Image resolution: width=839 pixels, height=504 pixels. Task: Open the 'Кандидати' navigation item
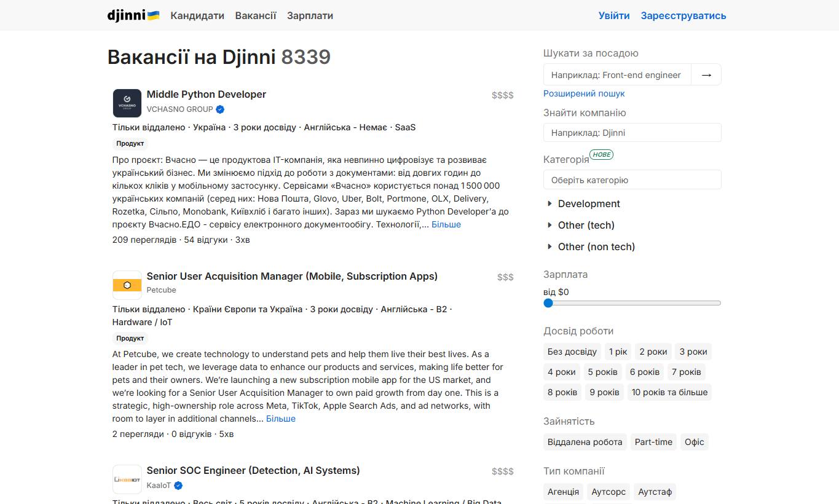tap(197, 15)
